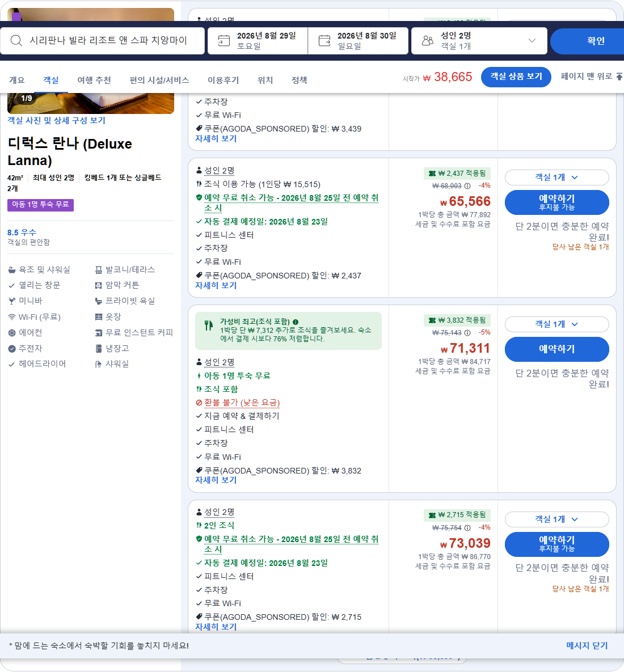Screen dimensions: 624x672
Task: Click 조식 포함 text in ₩71,311 offer
Action: (221, 390)
